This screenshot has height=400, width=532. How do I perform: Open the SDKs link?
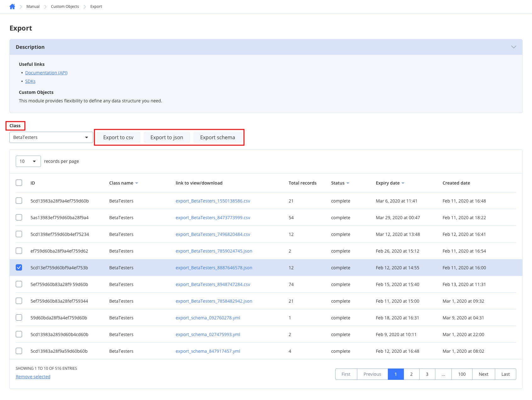point(30,81)
